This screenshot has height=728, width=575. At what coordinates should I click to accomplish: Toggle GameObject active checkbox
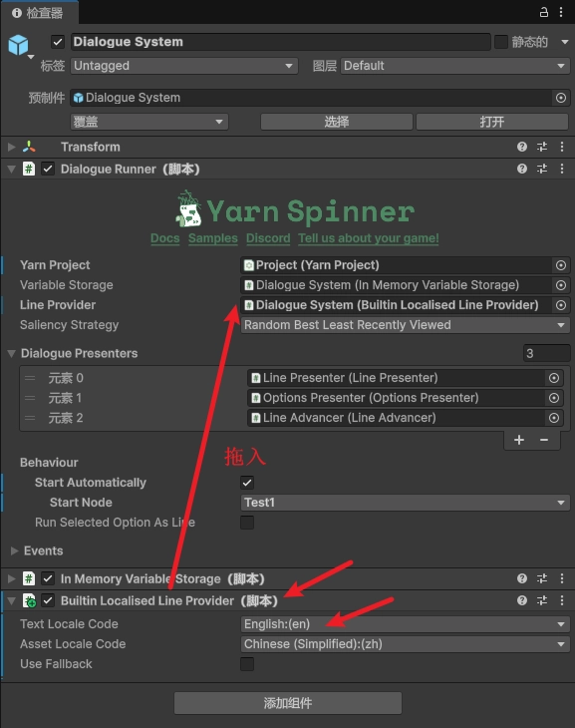pyautogui.click(x=58, y=42)
